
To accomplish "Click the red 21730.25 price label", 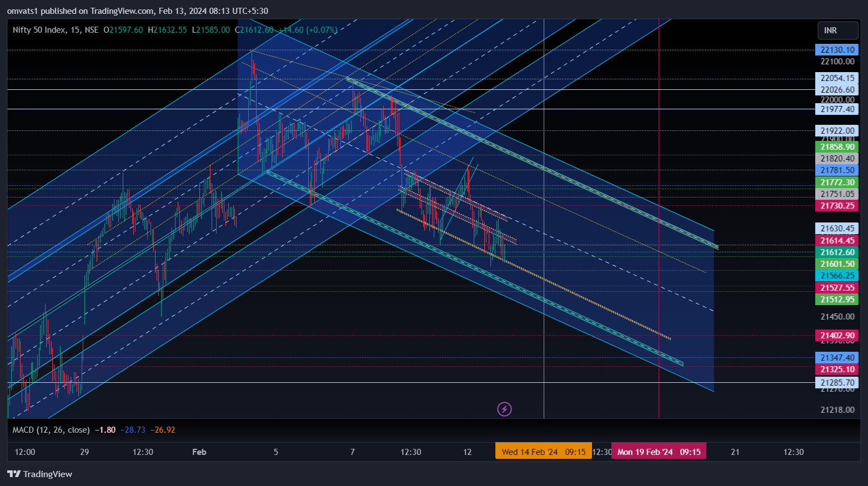I will pyautogui.click(x=837, y=206).
